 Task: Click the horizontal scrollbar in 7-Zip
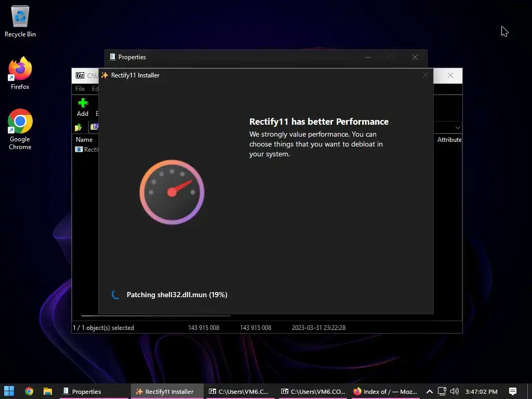click(x=156, y=315)
